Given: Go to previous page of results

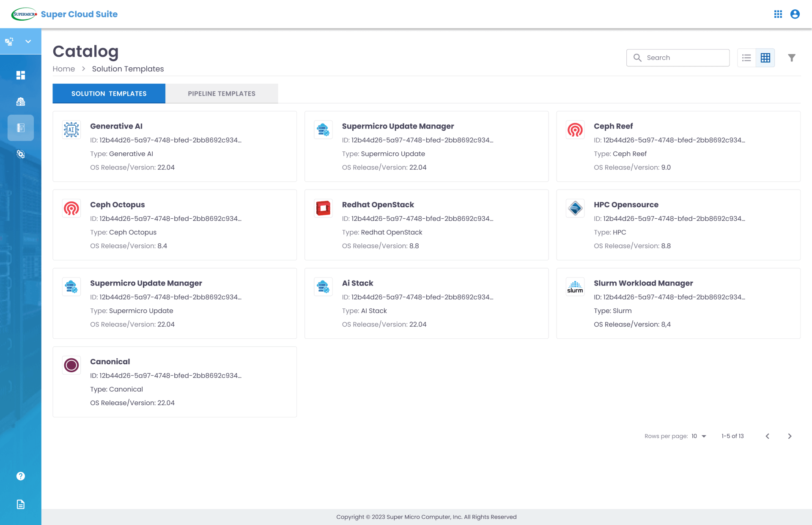Looking at the screenshot, I should pos(768,436).
